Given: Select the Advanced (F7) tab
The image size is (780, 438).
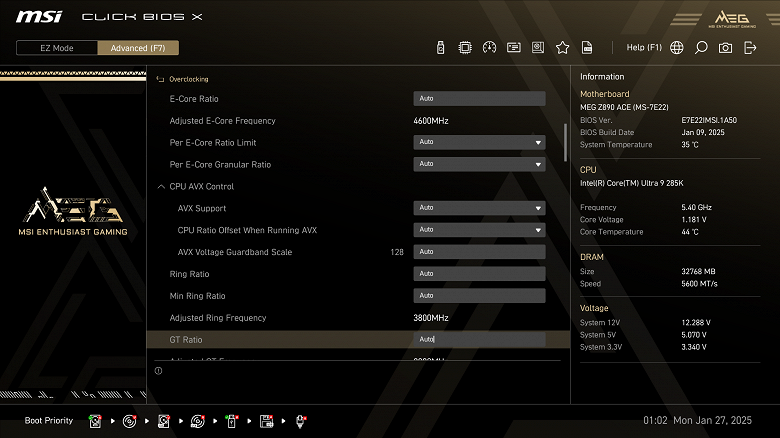Looking at the screenshot, I should [x=138, y=48].
